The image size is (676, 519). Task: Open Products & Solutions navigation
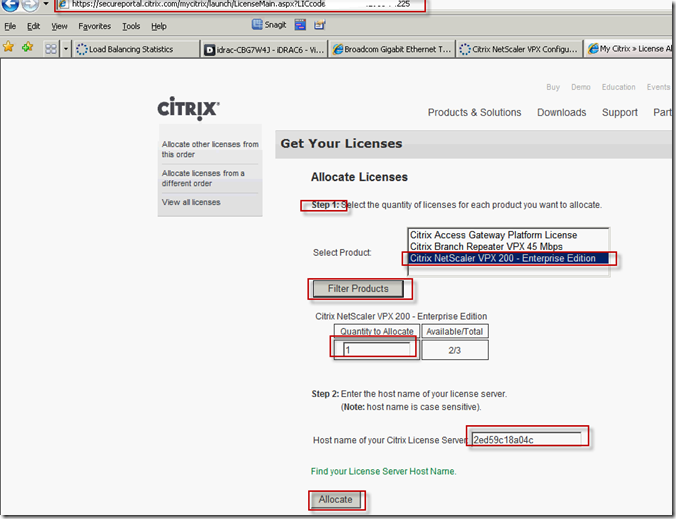474,113
